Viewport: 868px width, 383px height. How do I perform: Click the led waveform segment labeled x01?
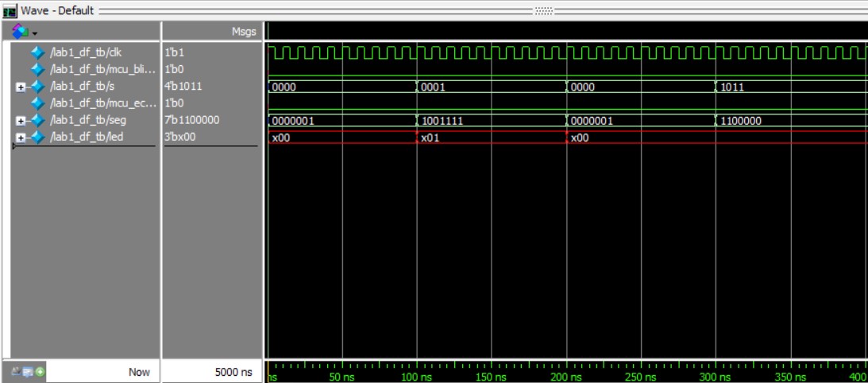click(492, 137)
